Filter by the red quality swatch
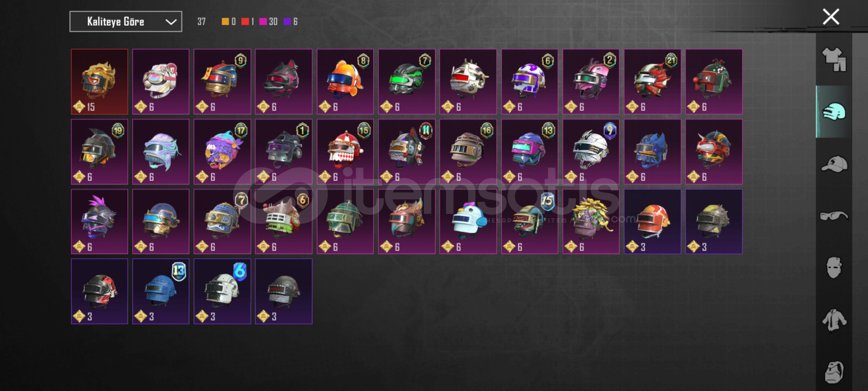This screenshot has height=391, width=868. (245, 22)
